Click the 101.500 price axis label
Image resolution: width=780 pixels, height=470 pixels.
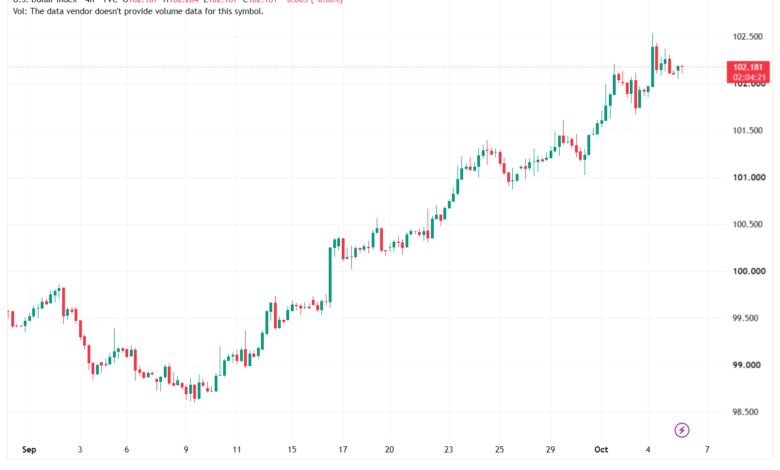click(747, 131)
